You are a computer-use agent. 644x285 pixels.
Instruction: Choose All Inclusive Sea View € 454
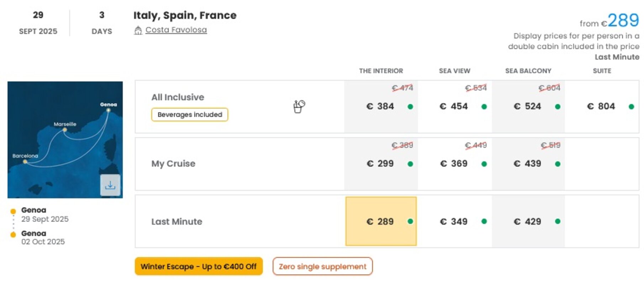coord(455,107)
